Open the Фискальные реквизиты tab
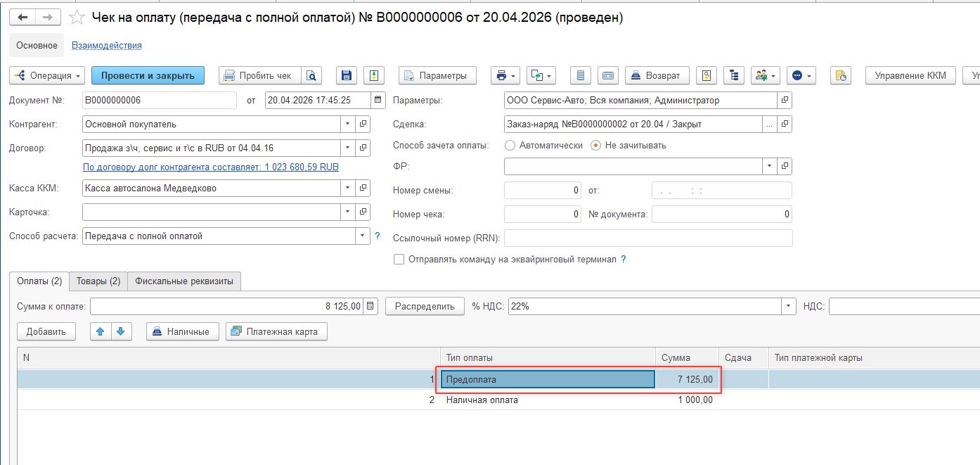 point(184,281)
